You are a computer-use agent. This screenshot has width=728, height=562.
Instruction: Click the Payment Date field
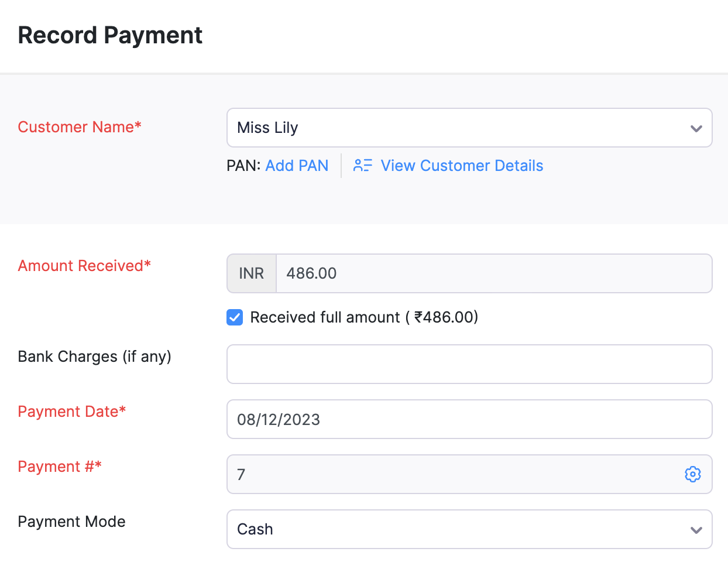tap(468, 419)
